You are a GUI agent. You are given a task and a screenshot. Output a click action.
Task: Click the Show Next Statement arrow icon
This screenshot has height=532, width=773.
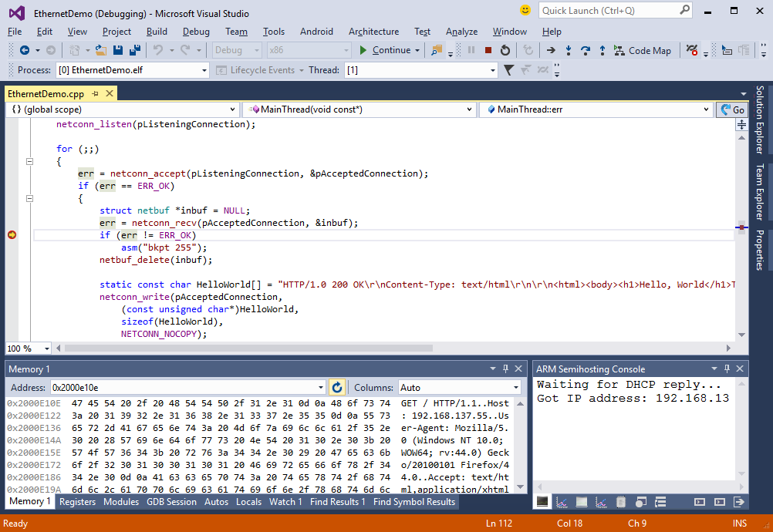(x=551, y=50)
